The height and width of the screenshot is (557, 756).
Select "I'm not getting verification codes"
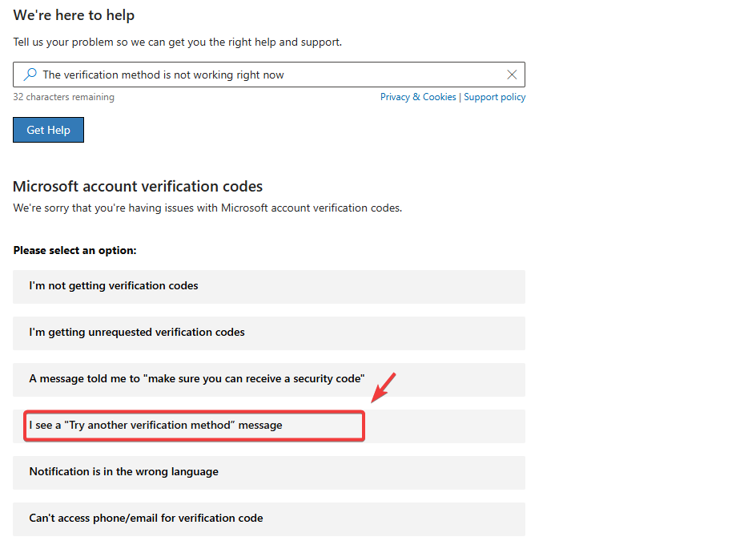[269, 286]
